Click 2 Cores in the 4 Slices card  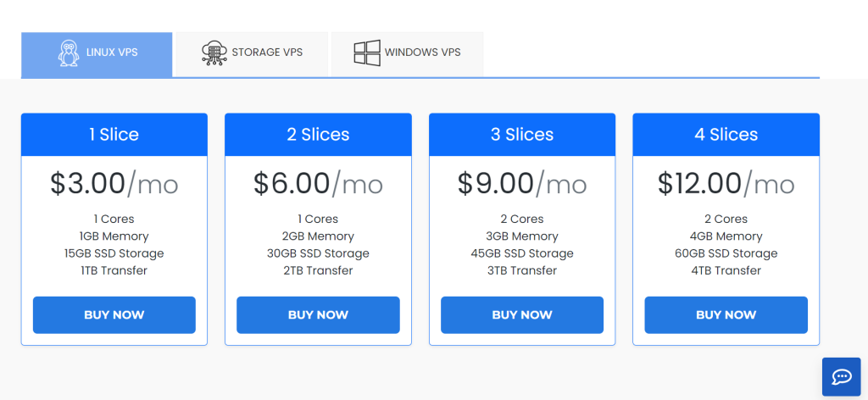click(x=726, y=219)
